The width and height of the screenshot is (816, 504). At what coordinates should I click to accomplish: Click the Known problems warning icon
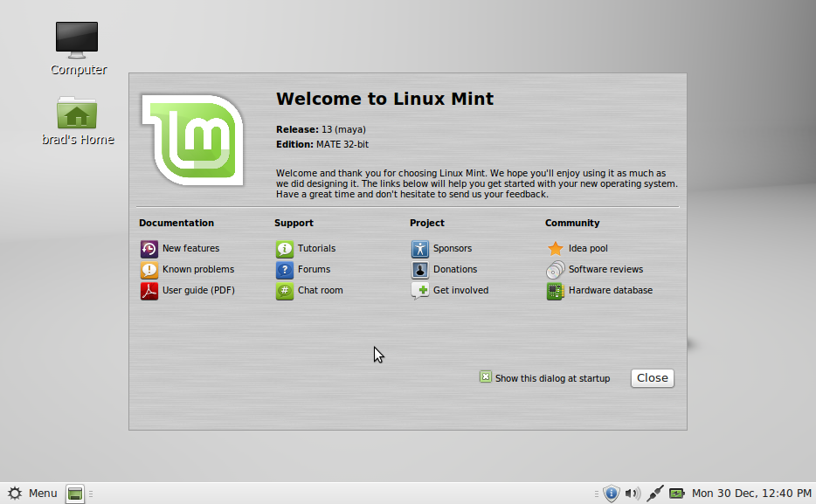coord(149,269)
